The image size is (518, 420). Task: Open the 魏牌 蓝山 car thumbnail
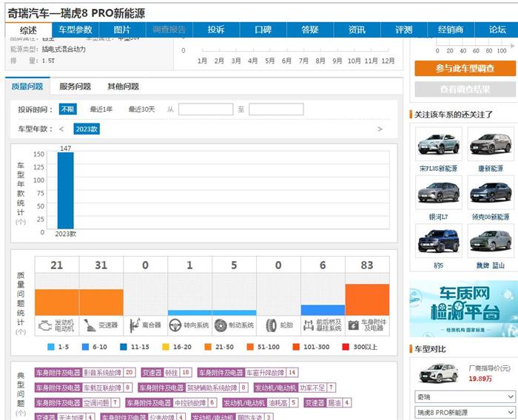(x=491, y=241)
